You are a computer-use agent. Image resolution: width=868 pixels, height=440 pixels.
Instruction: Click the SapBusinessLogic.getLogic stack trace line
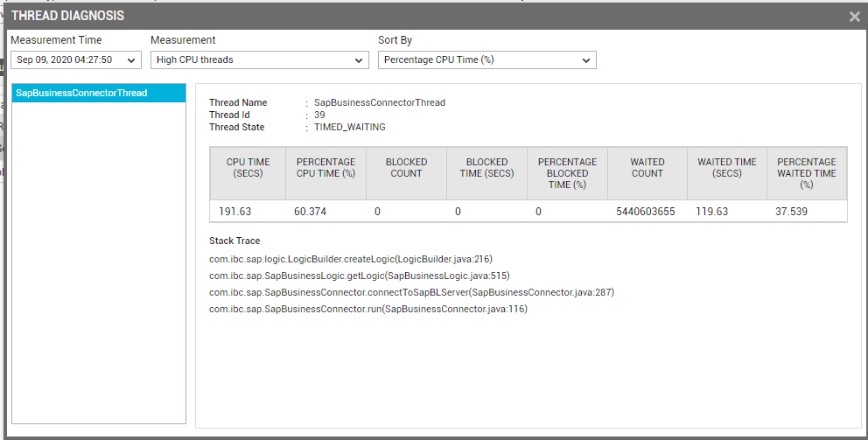(360, 276)
